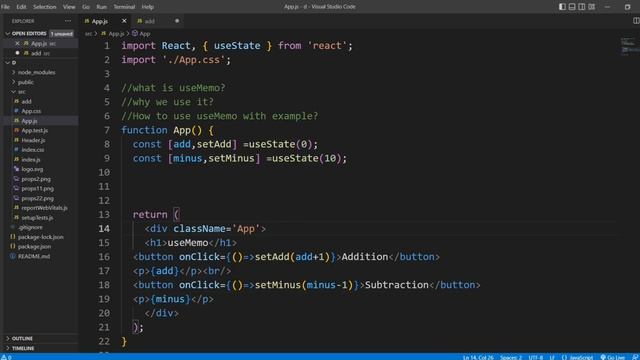Open reportWebVitals.js file
Image resolution: width=640 pixels, height=360 pixels.
[x=44, y=208]
